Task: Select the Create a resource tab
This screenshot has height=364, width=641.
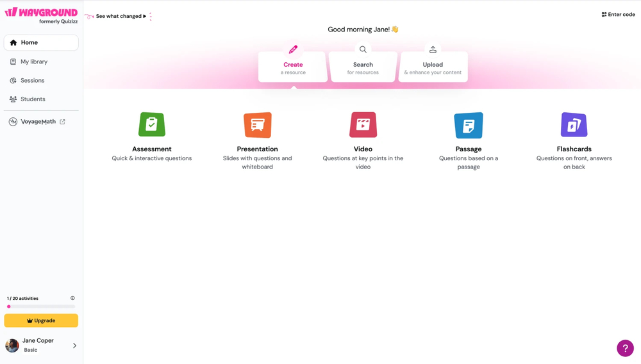Action: click(293, 67)
